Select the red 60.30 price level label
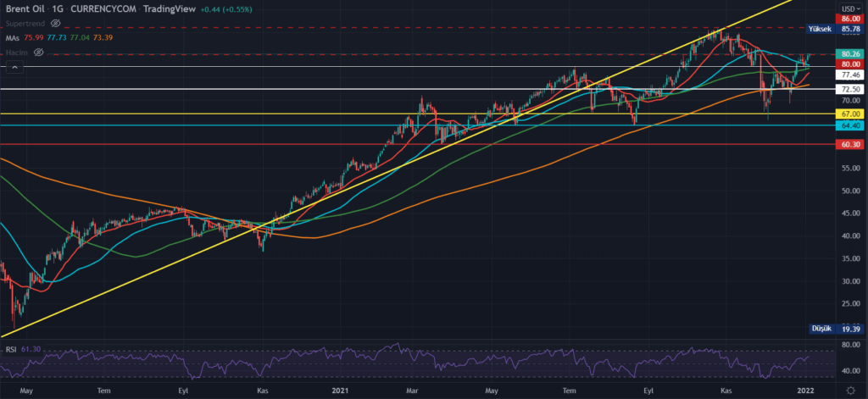This screenshot has height=399, width=868. point(849,145)
